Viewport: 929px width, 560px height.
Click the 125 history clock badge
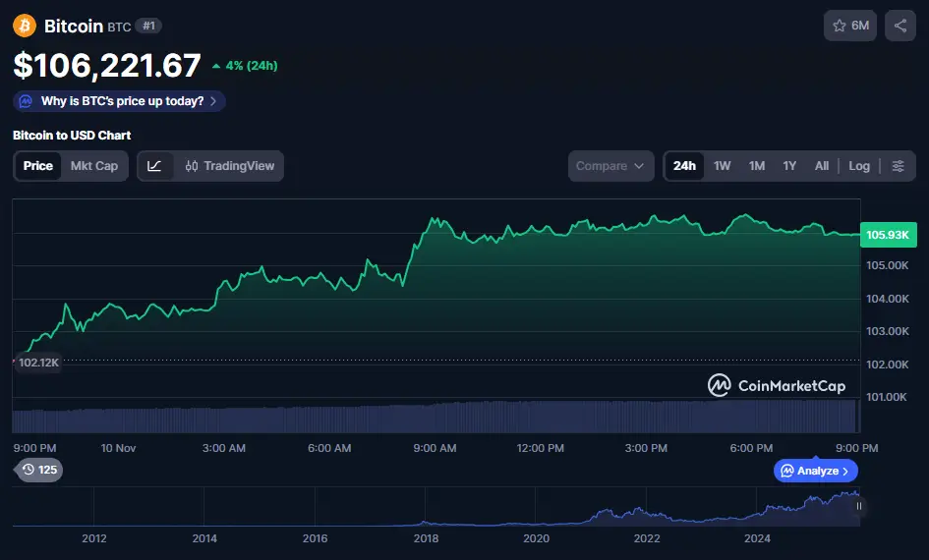coord(39,470)
